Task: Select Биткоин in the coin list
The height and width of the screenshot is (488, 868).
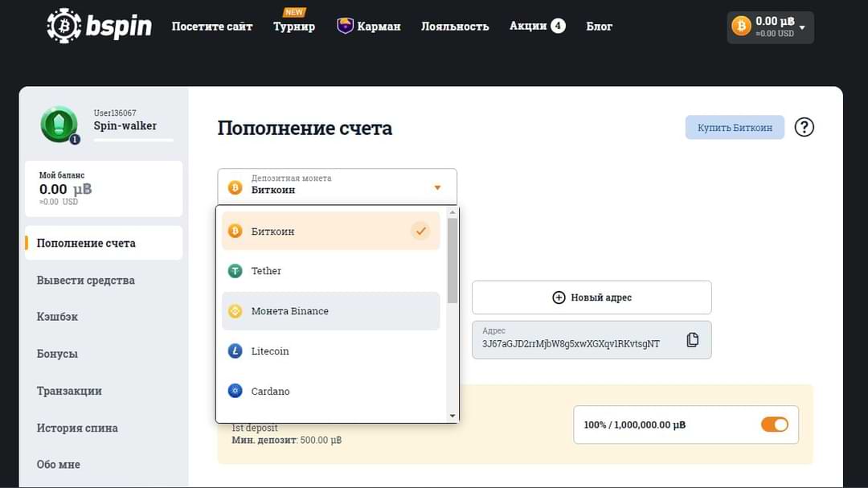Action: pos(330,231)
